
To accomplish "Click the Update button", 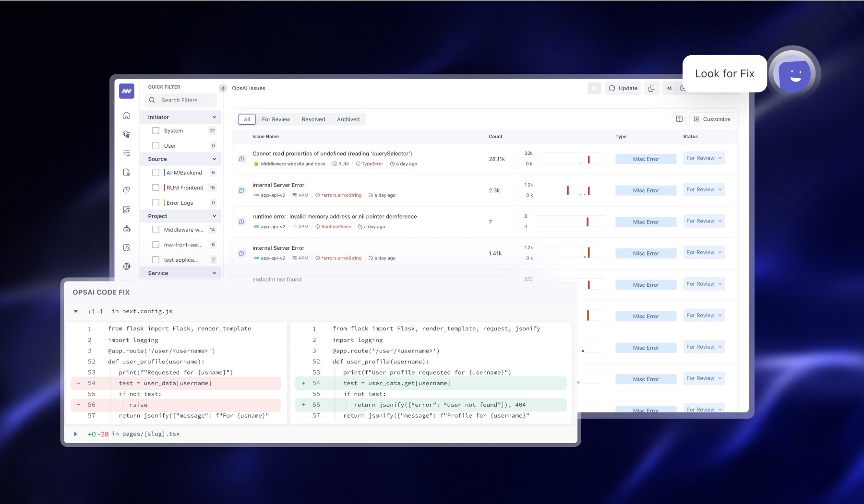I will 623,88.
